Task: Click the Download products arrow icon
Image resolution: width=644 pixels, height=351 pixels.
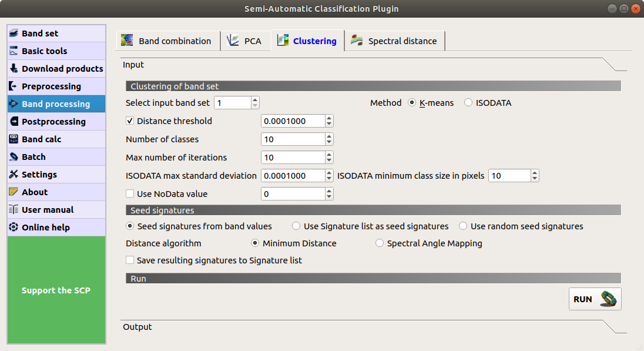Action: 14,69
